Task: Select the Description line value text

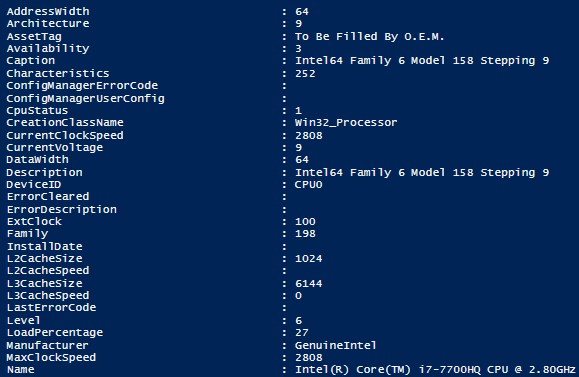Action: [422, 172]
